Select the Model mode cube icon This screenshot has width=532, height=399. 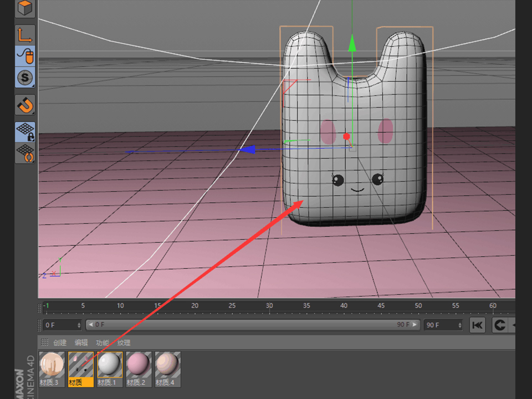point(25,8)
